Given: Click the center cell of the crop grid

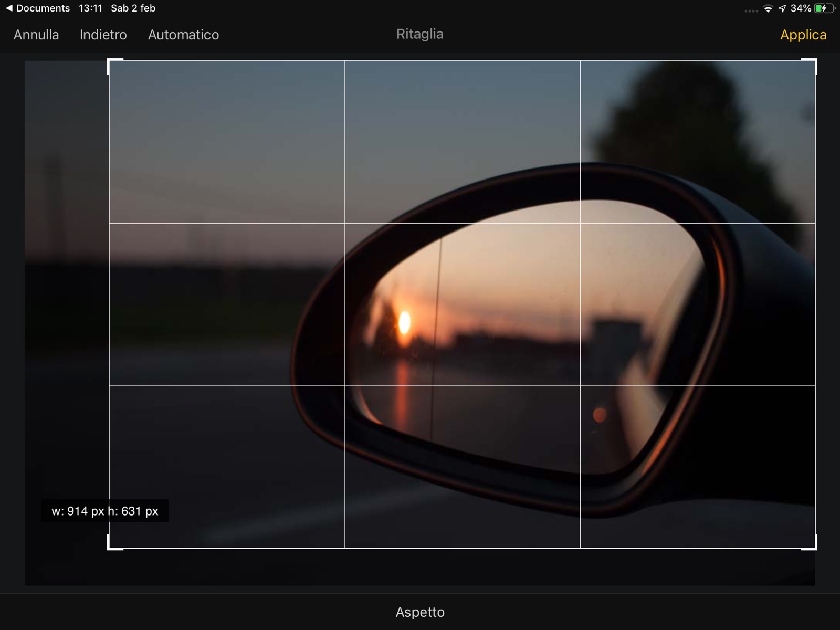Looking at the screenshot, I should point(462,304).
